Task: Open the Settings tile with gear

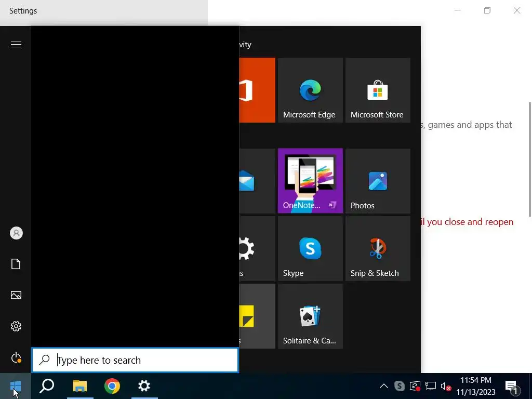Action: tap(257, 248)
